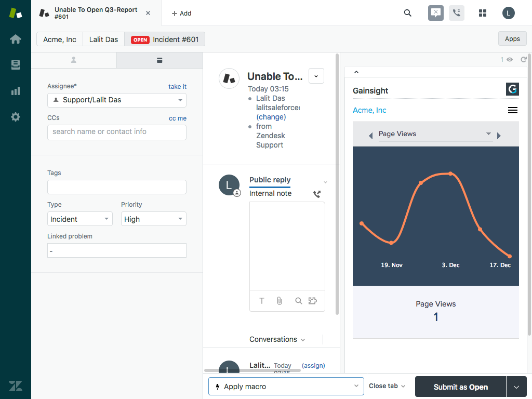Open the Zendesk products grid icon

[x=483, y=13]
